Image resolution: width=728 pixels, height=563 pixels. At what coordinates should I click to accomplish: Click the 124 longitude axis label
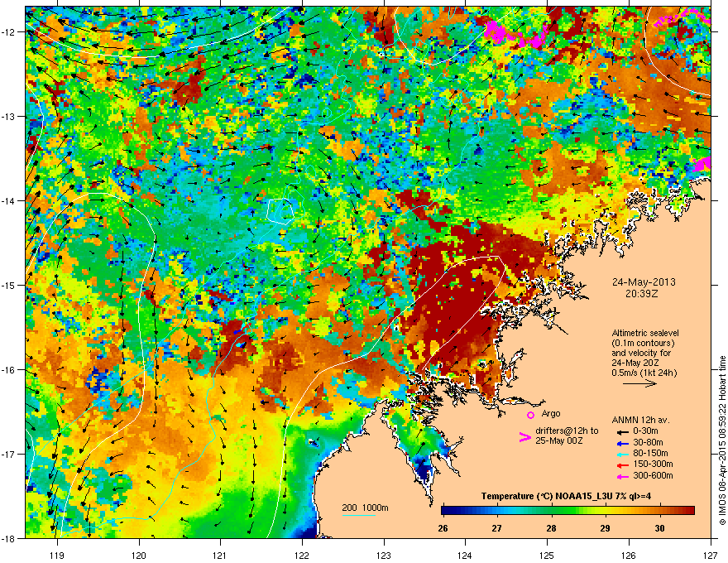pyautogui.click(x=465, y=555)
